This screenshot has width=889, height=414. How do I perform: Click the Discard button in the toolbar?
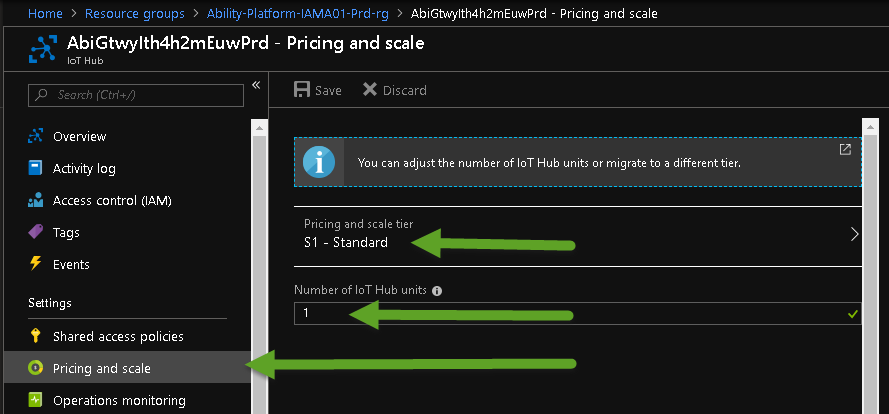point(395,90)
